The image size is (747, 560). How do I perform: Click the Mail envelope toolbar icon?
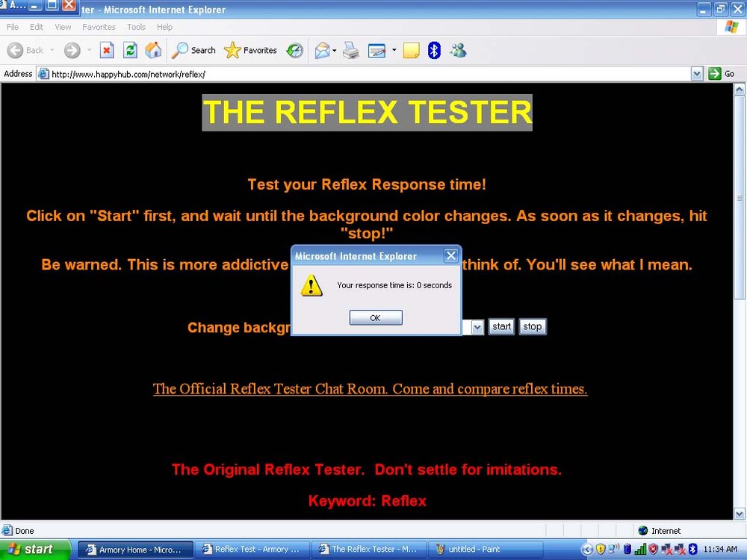tap(322, 50)
